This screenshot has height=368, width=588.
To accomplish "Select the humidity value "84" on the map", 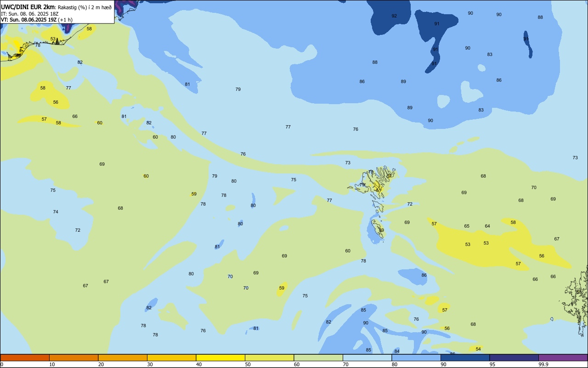I will (397, 351).
